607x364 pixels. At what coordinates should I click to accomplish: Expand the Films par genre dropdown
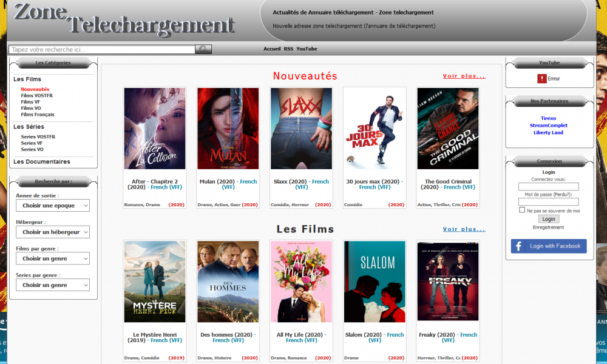[x=52, y=258]
